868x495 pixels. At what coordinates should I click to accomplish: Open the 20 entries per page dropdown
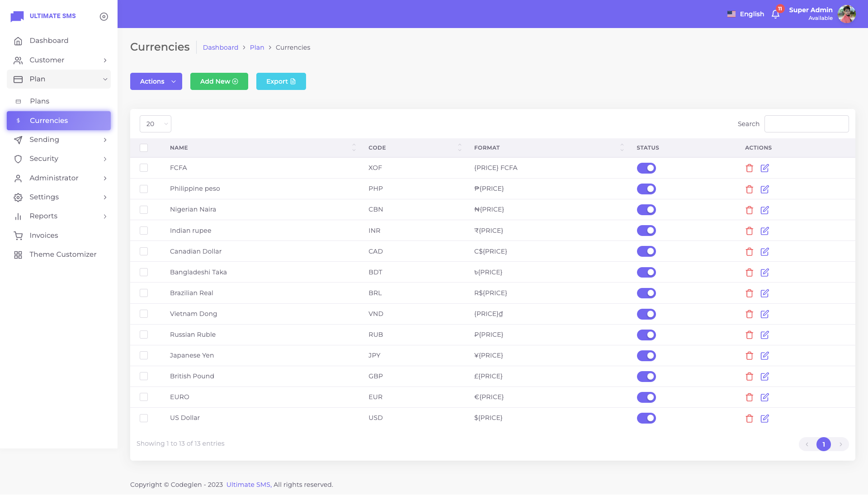click(155, 124)
